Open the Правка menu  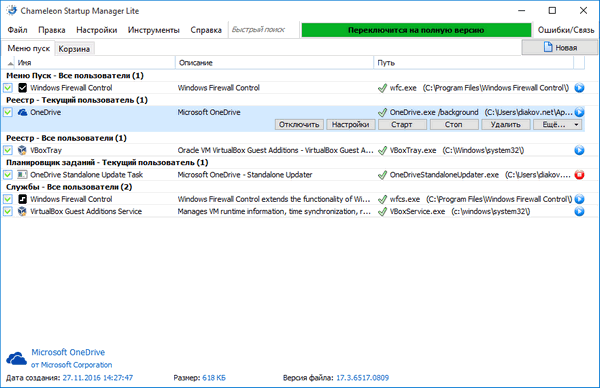pos(52,30)
